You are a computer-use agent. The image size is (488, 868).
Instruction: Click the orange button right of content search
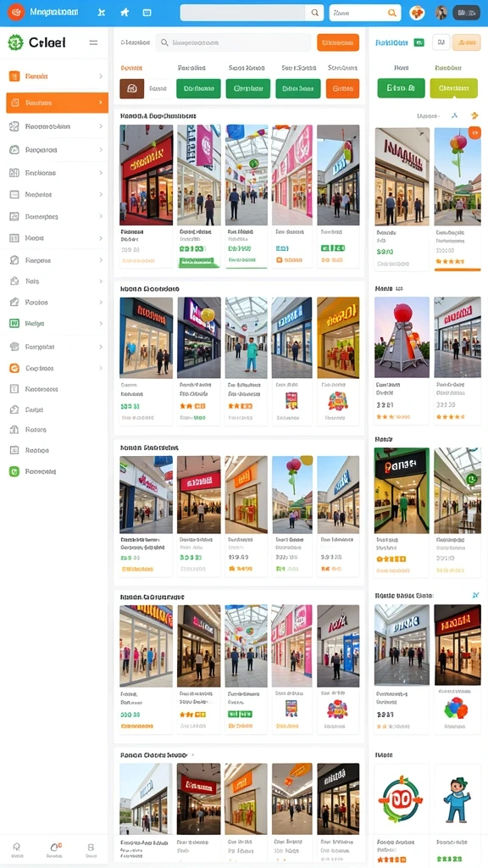pyautogui.click(x=337, y=42)
